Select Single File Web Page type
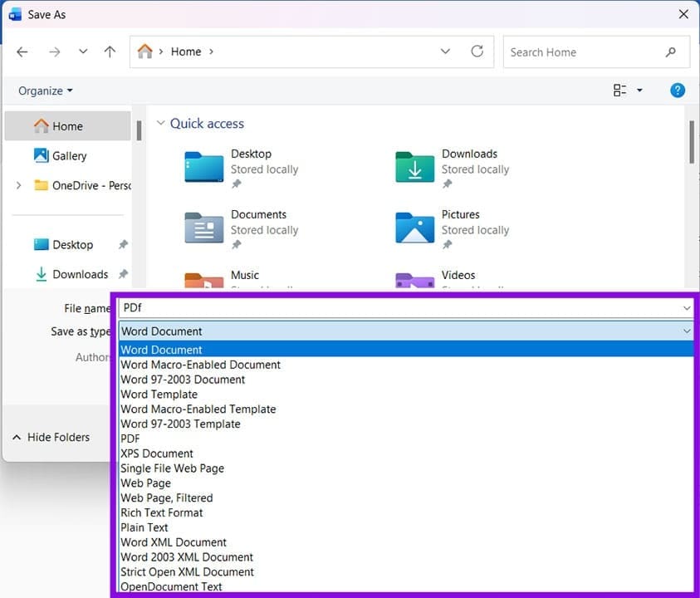Screen dimensions: 700x598 click(x=406, y=468)
